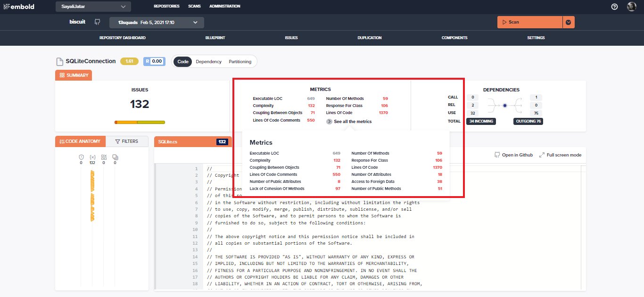Click the OUTGOING 76 badge
Screen dimensions: 644x297
(528, 121)
